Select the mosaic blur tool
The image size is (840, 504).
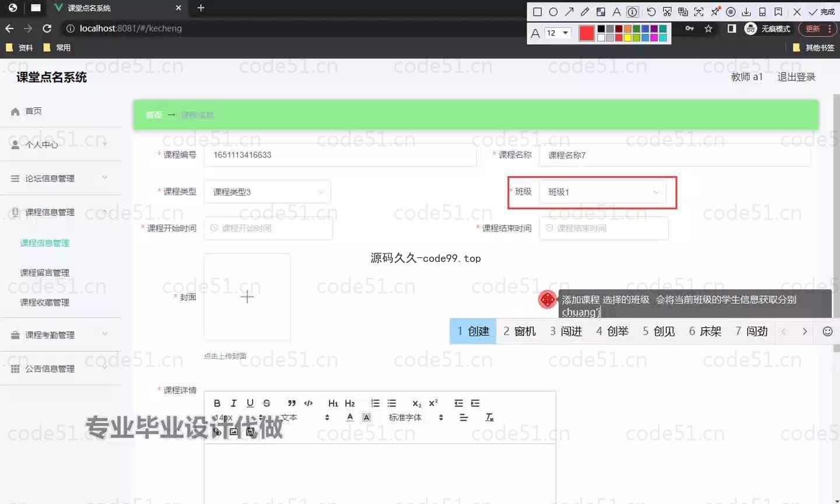600,12
